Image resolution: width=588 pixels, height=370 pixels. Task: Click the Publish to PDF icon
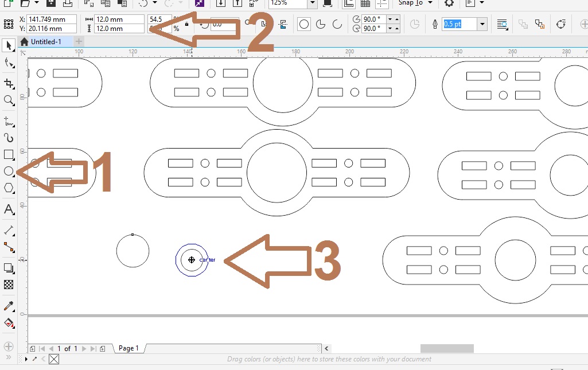254,3
